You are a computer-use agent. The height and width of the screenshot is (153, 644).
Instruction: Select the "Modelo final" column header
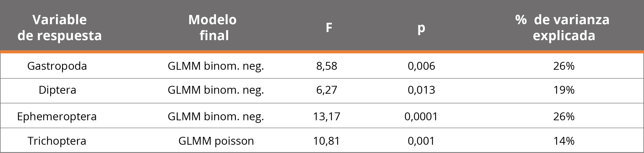click(213, 28)
